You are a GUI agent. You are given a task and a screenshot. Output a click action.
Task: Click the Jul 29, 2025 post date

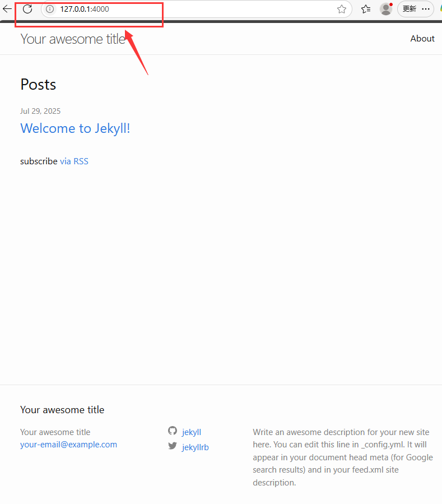tap(40, 111)
